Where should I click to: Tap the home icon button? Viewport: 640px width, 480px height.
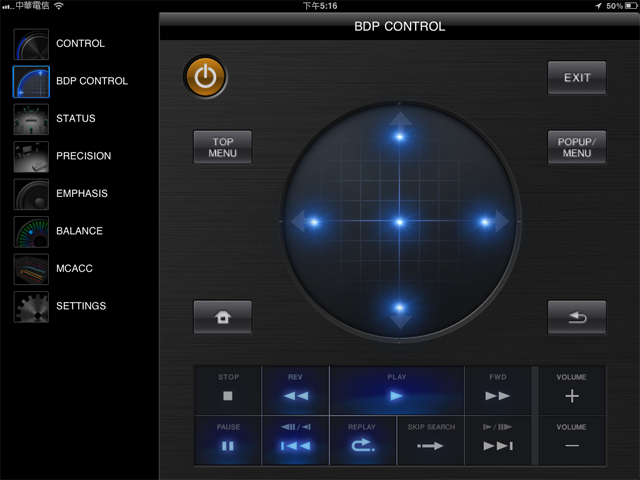coord(222,317)
